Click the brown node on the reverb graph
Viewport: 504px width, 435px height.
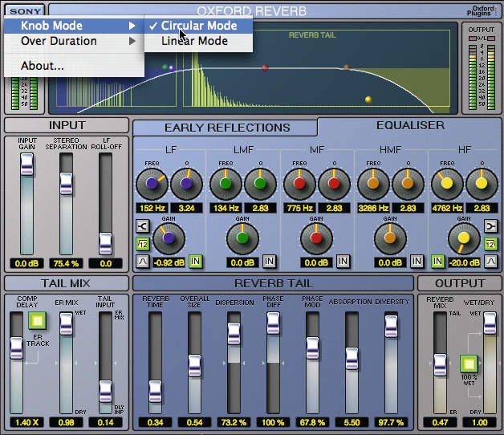click(347, 67)
